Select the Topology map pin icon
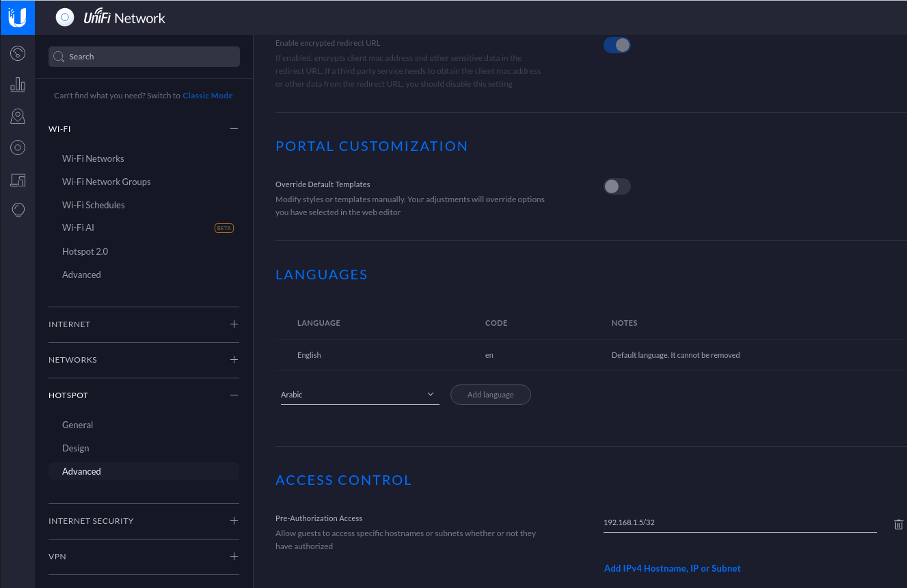Screen dimensions: 907x588 [17, 115]
